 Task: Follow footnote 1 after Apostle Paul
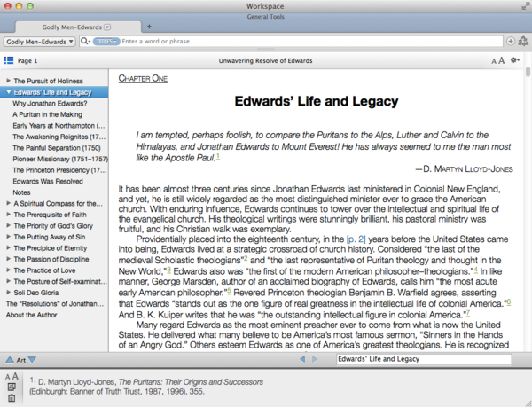point(218,156)
